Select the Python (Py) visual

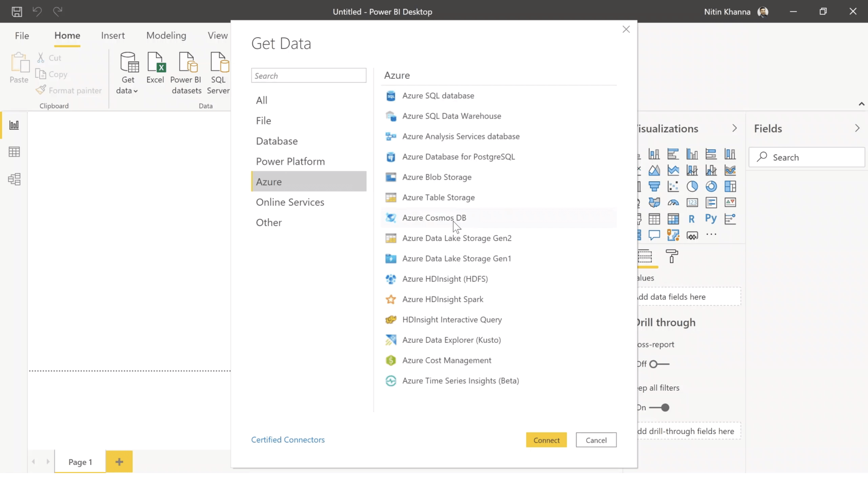point(711,219)
